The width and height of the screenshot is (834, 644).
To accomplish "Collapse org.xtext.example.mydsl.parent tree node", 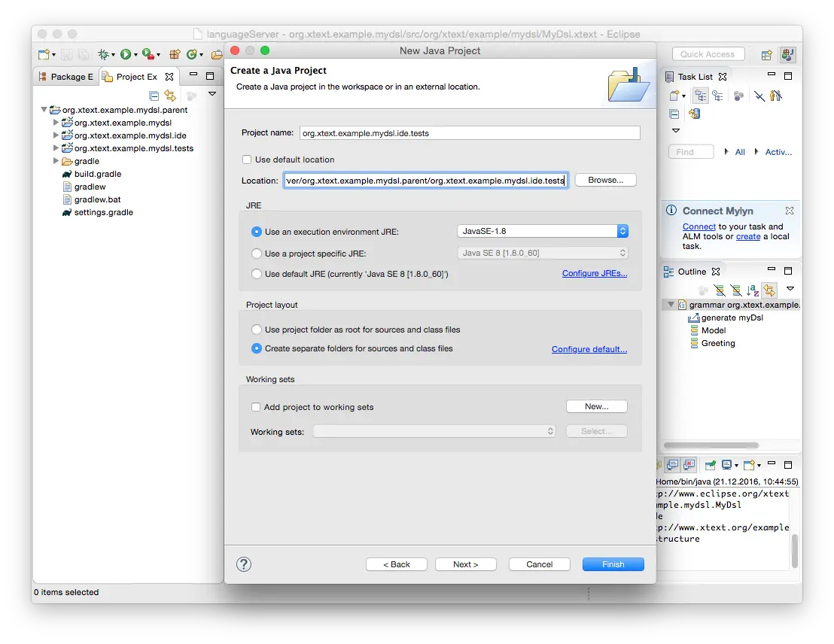I will pyautogui.click(x=44, y=110).
